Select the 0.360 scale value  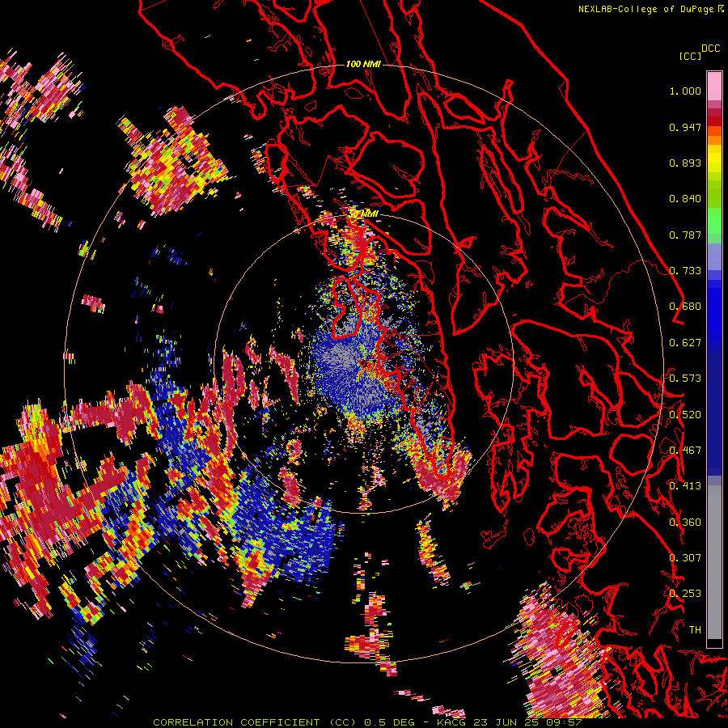pyautogui.click(x=685, y=523)
